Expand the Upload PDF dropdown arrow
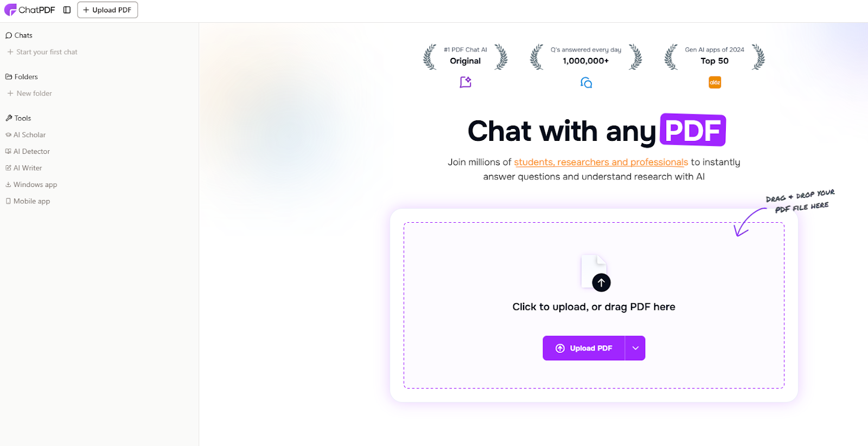This screenshot has height=446, width=868. [635, 348]
